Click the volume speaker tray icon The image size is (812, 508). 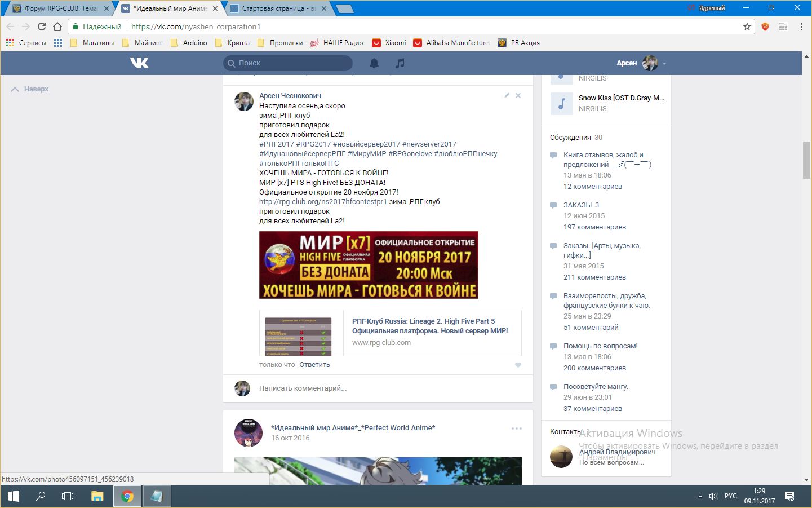coord(713,496)
